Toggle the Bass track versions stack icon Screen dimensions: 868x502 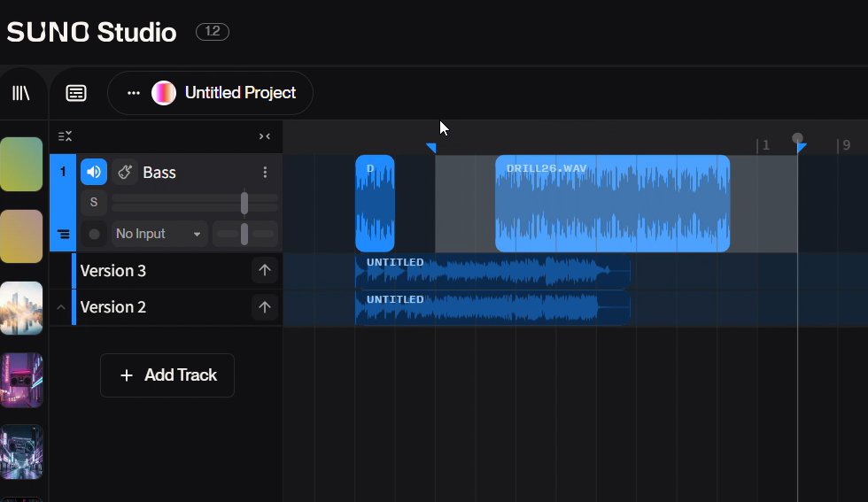coord(63,235)
